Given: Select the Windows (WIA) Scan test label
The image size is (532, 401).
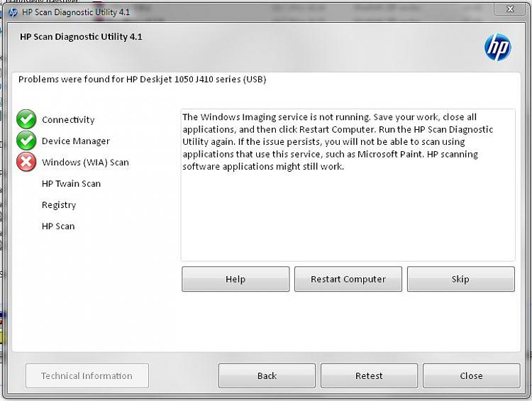Looking at the screenshot, I should point(85,163).
